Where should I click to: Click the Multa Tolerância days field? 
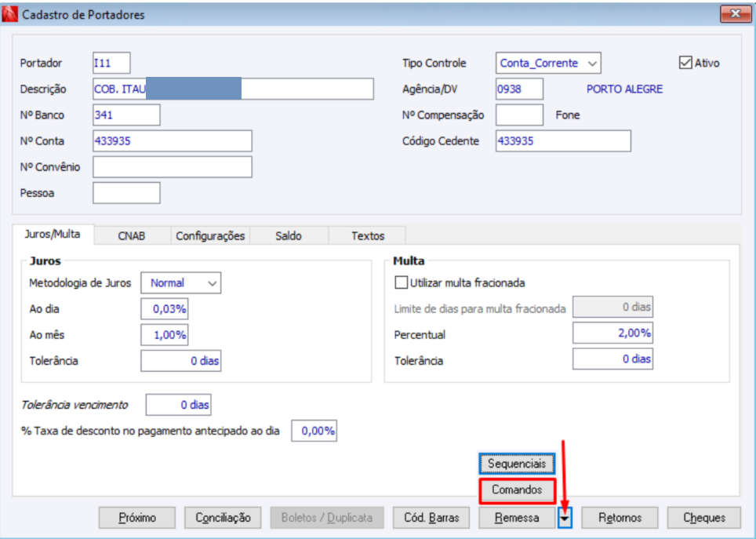click(x=612, y=359)
